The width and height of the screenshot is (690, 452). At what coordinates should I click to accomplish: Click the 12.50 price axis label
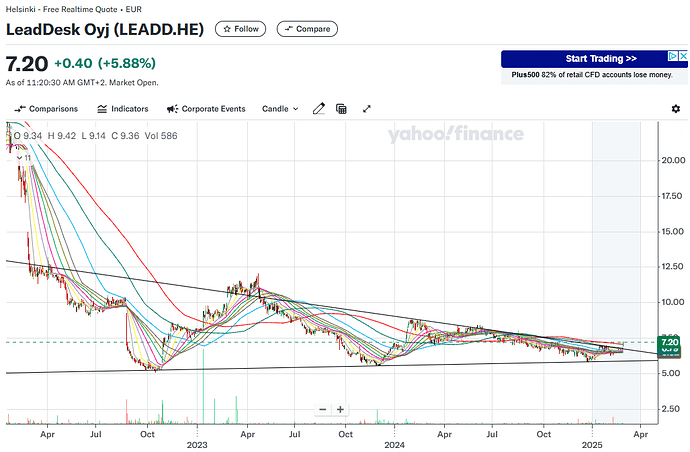point(673,267)
